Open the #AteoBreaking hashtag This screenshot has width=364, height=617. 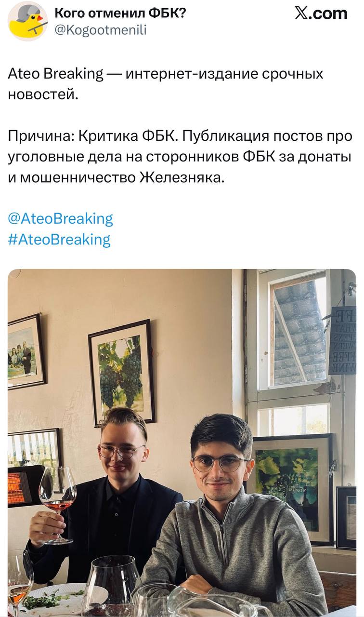(x=59, y=239)
